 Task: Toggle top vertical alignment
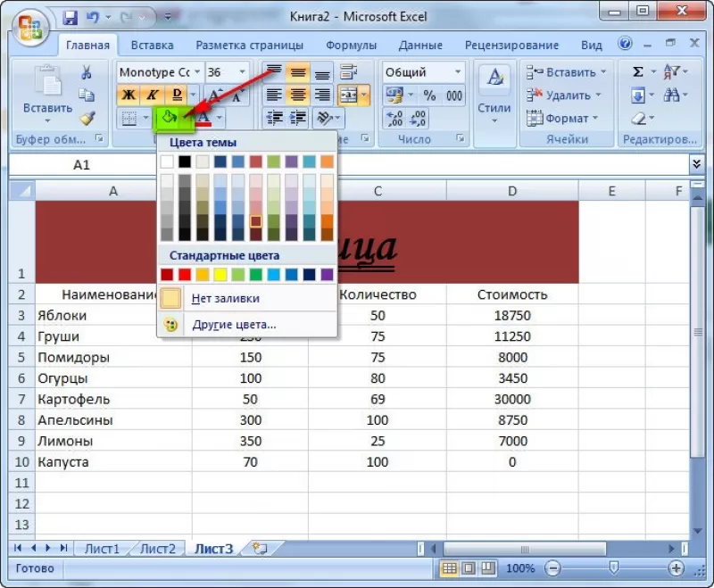coord(274,72)
